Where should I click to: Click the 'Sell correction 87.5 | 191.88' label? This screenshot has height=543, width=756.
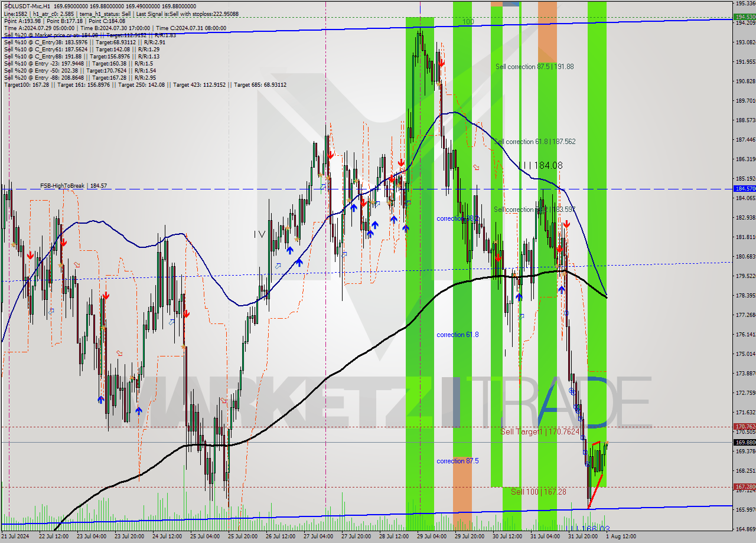535,67
